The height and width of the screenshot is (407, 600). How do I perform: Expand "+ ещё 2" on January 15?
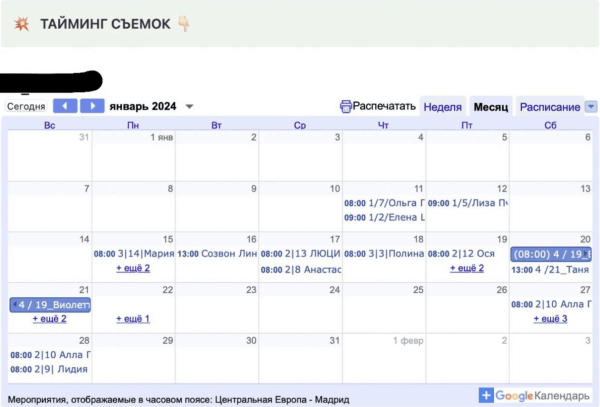[x=133, y=268]
